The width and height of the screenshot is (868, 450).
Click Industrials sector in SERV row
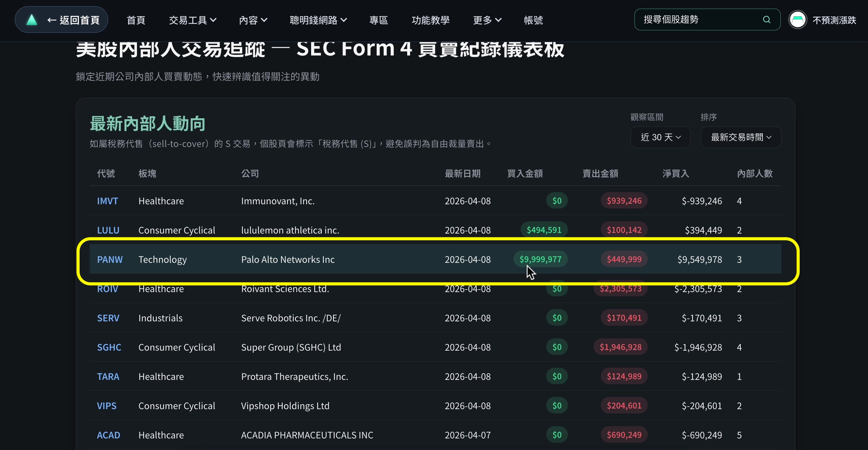(160, 318)
